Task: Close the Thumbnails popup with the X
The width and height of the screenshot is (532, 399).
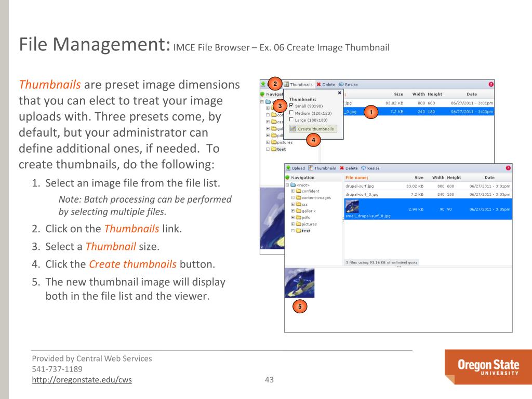Action: pos(339,92)
